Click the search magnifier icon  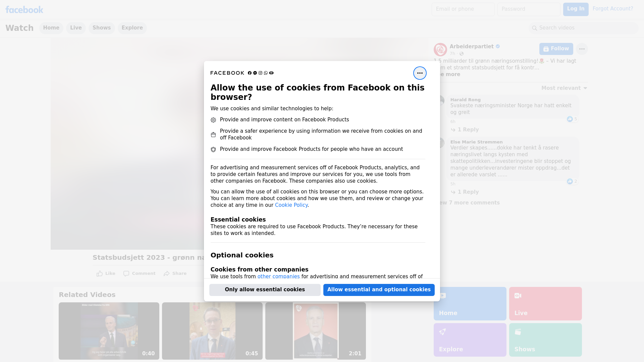[x=535, y=28]
